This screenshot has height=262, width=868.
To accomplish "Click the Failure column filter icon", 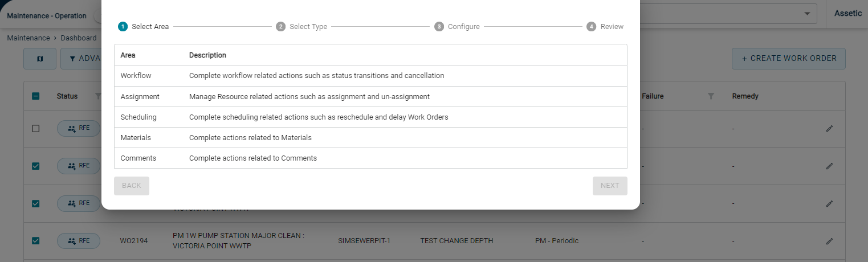I will (711, 96).
